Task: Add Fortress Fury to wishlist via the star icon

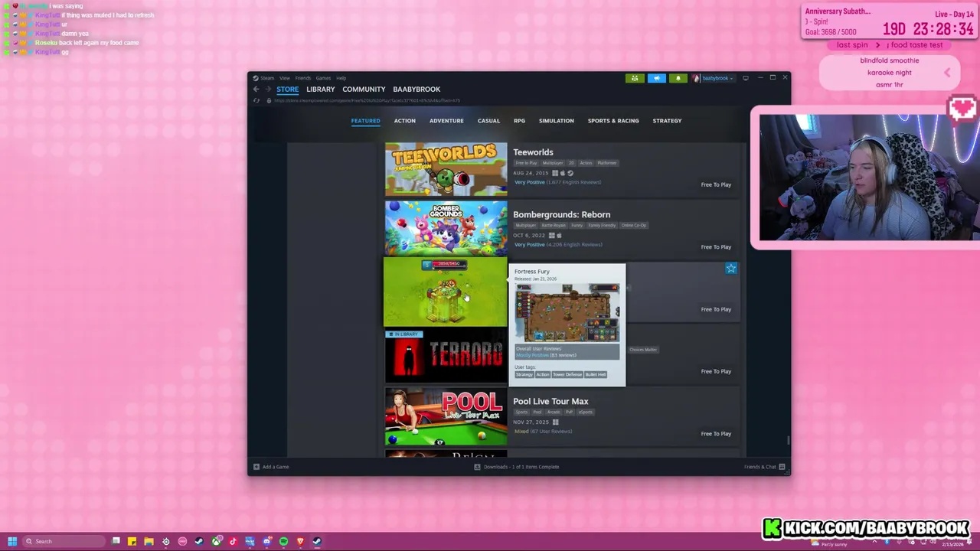Action: point(731,269)
